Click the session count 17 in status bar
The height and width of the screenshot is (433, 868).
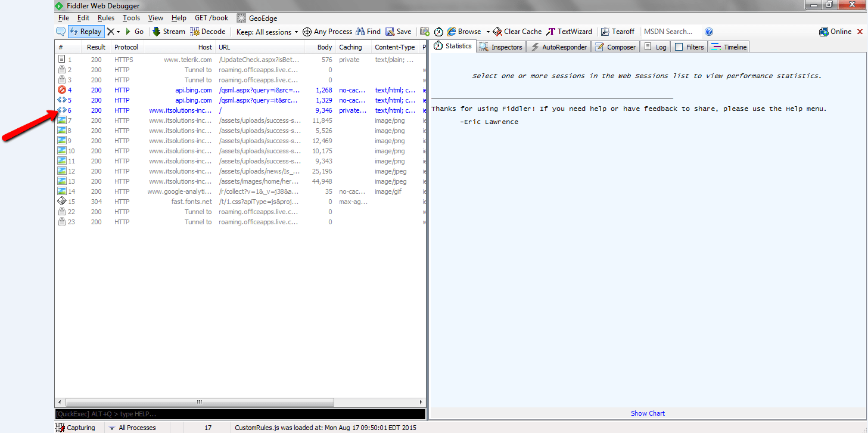pyautogui.click(x=208, y=428)
